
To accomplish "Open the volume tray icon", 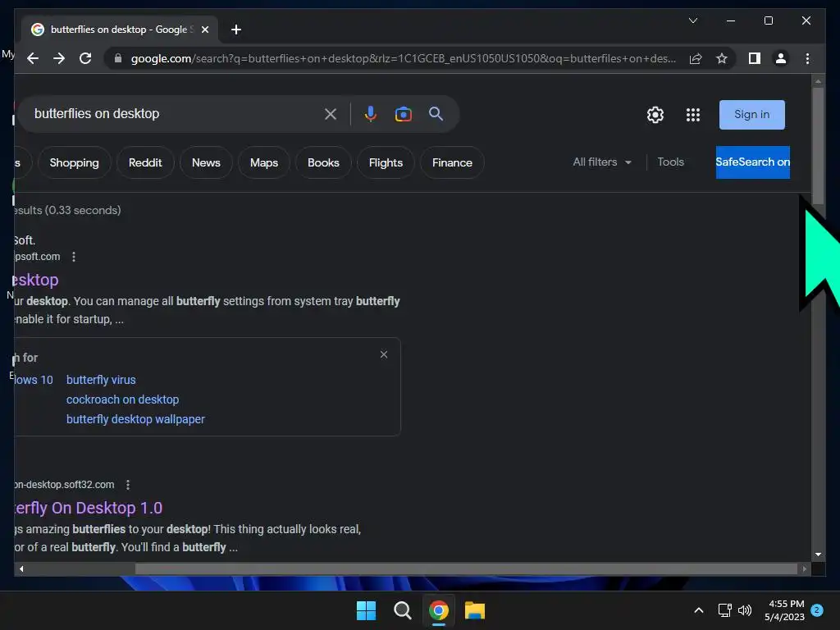I will point(745,610).
